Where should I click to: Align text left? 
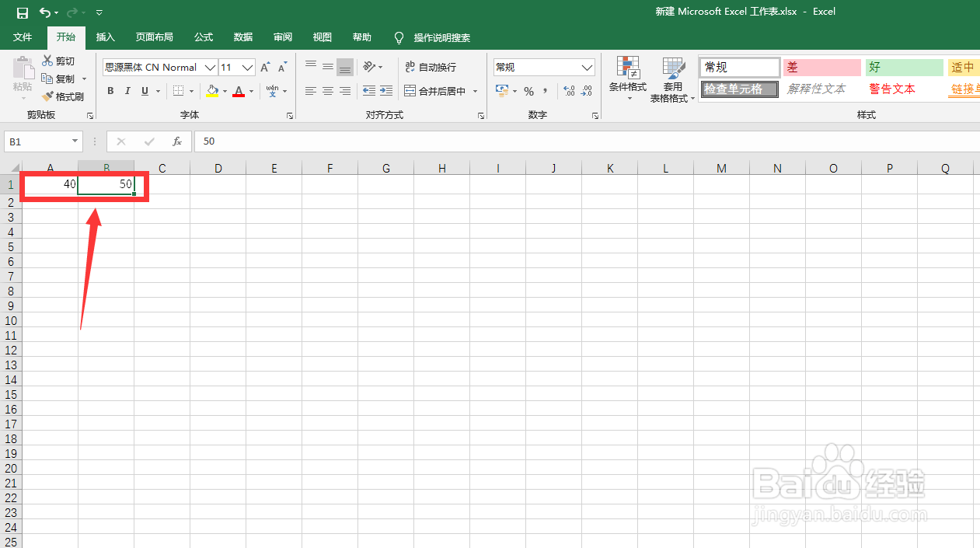(311, 91)
